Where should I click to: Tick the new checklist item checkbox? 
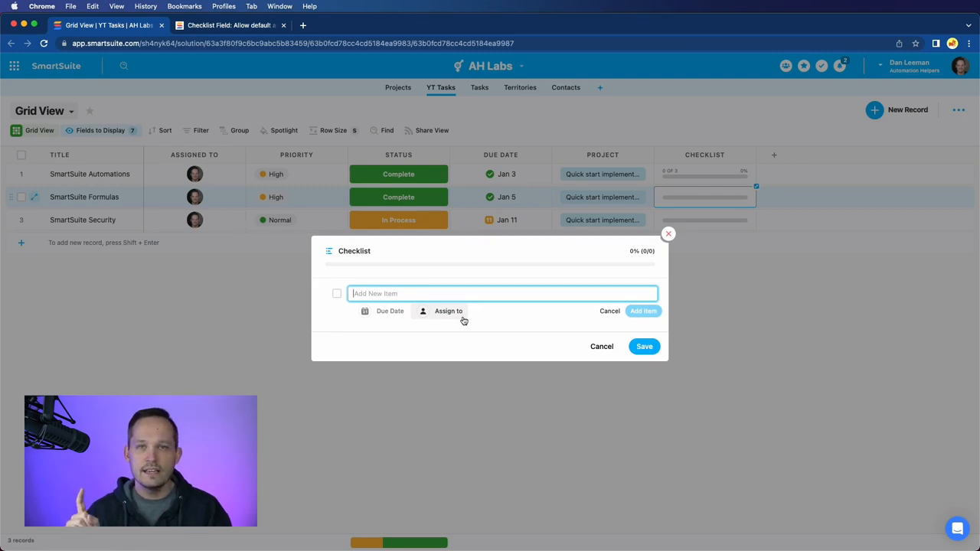click(337, 293)
